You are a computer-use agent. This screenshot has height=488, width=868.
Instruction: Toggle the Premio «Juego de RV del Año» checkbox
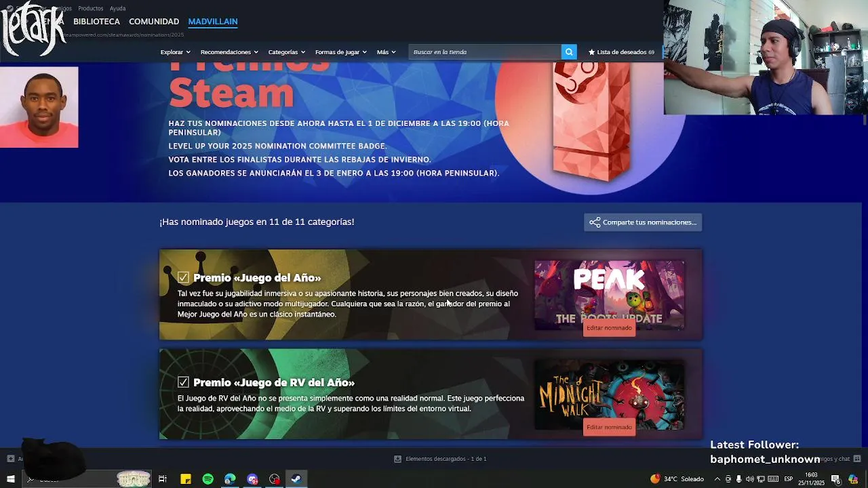tap(183, 382)
